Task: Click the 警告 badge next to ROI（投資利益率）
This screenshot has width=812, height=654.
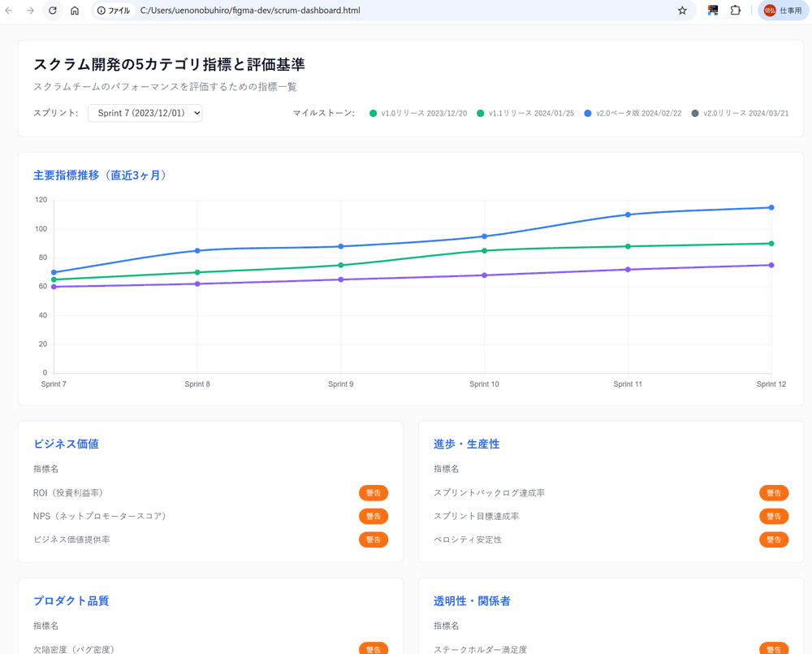Action: click(374, 493)
